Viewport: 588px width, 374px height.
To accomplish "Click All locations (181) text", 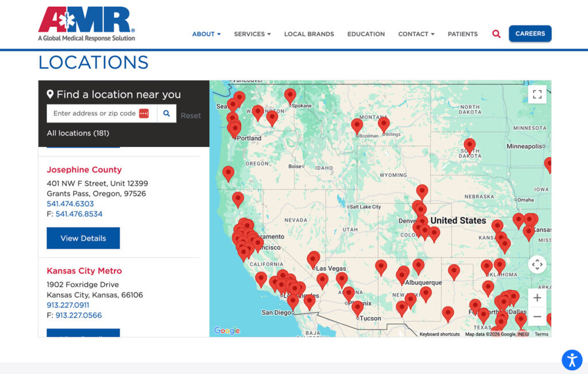I will [78, 133].
